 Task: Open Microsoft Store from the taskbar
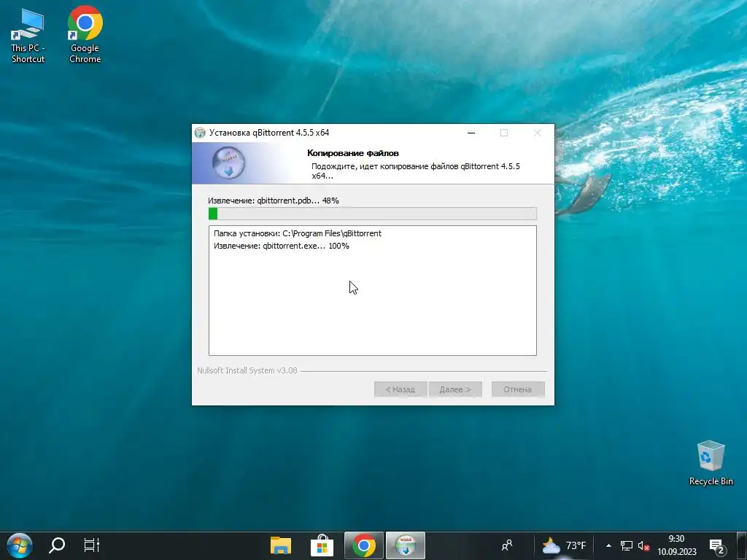[x=322, y=545]
